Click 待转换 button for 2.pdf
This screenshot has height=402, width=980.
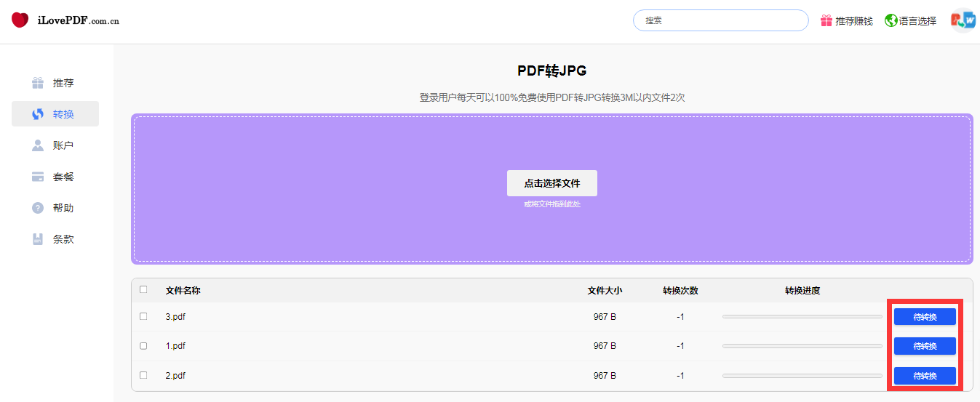click(x=925, y=376)
